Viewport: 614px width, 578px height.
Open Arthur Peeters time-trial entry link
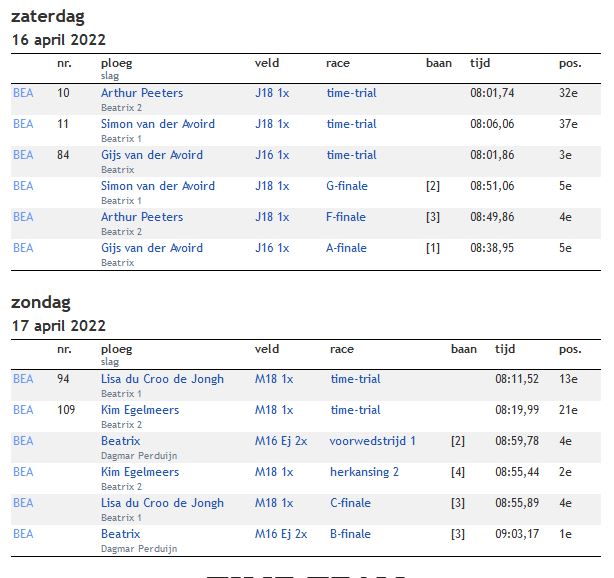pos(142,93)
